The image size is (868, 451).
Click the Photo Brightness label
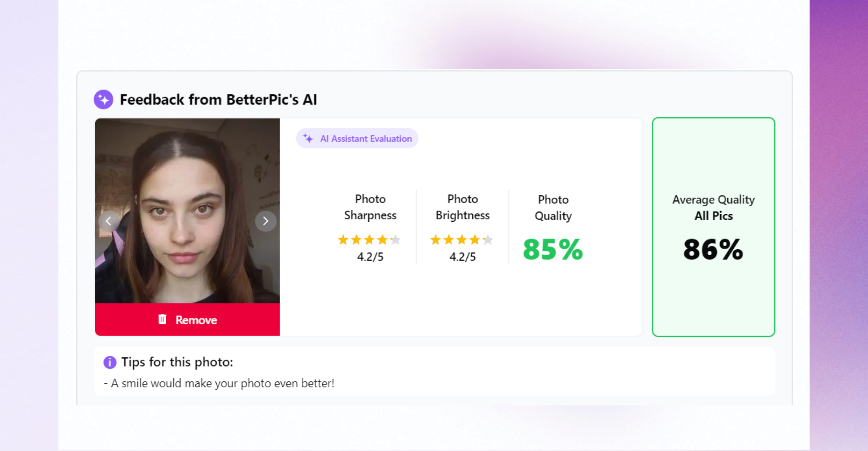click(x=462, y=207)
